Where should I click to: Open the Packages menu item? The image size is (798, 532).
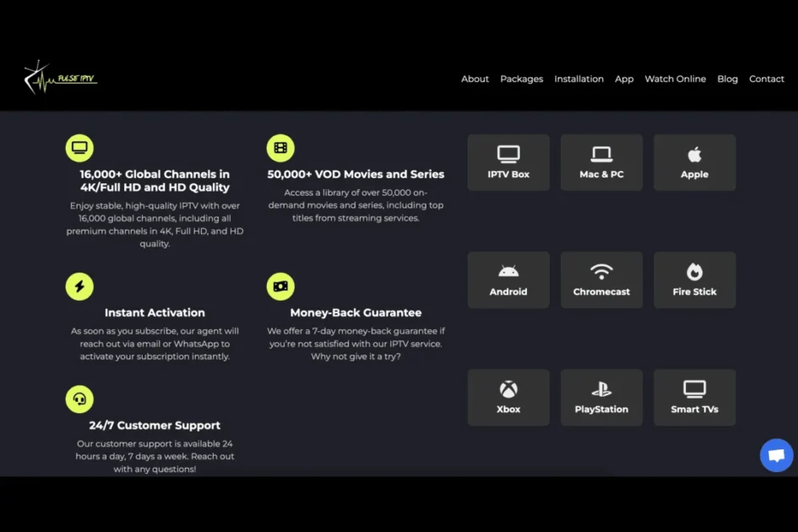point(521,79)
